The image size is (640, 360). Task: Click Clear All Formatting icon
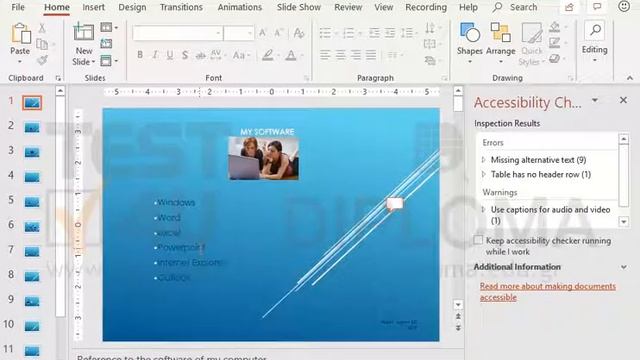click(299, 33)
